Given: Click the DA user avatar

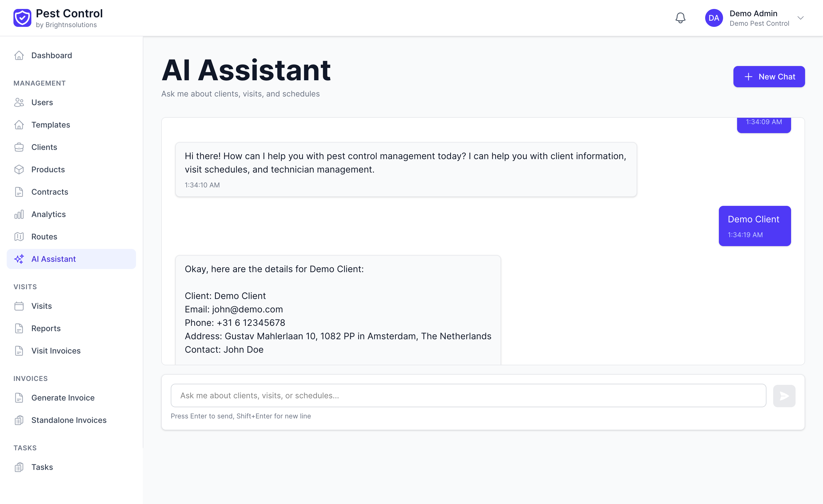Looking at the screenshot, I should [714, 18].
